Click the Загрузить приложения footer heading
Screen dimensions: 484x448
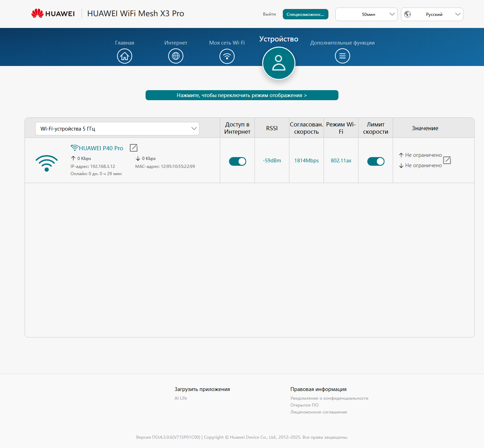202,389
